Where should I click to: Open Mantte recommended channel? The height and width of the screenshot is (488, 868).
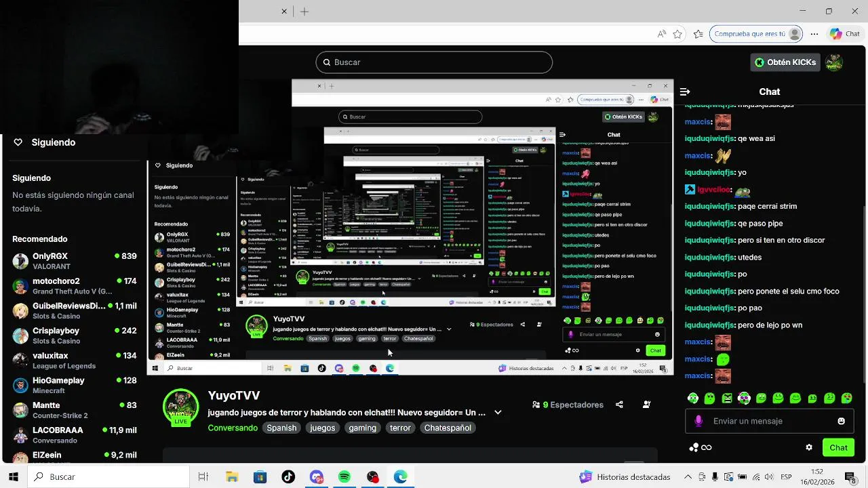[75, 410]
